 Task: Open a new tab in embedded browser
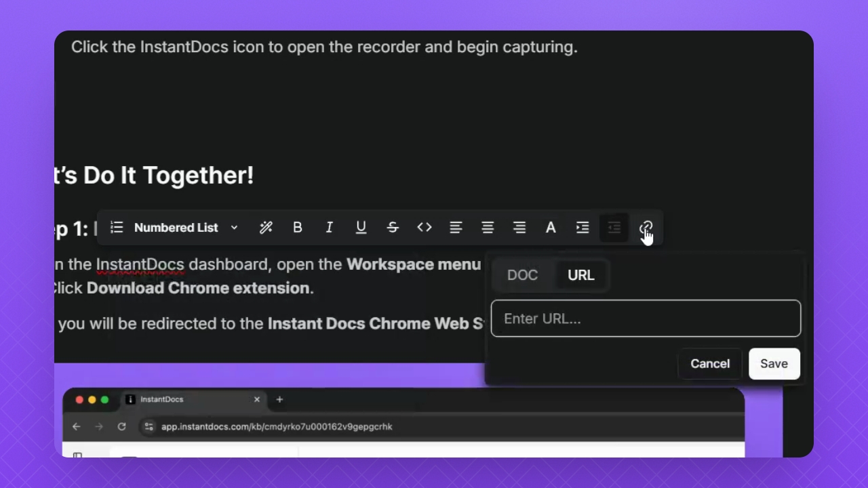tap(279, 400)
